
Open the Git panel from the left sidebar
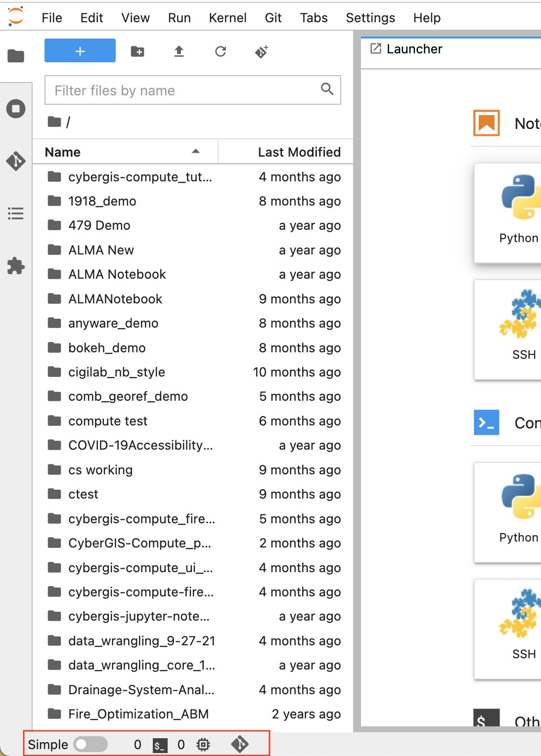pyautogui.click(x=15, y=161)
